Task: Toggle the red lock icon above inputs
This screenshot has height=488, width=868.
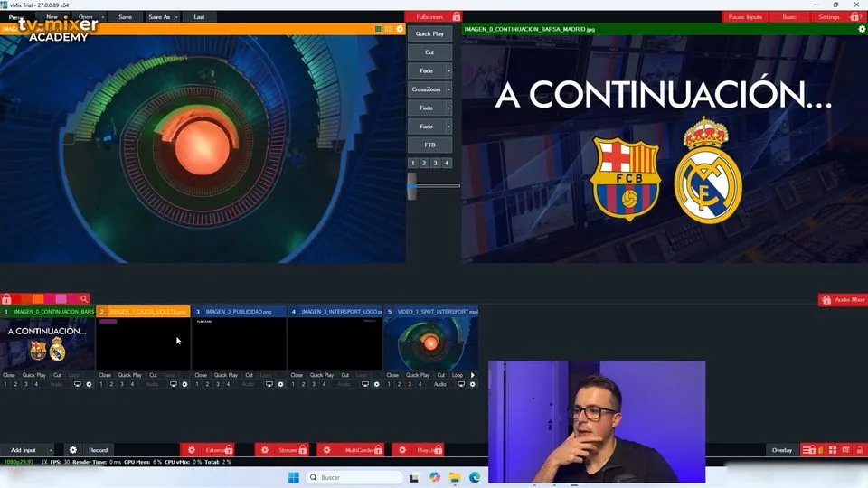Action: [x=6, y=299]
